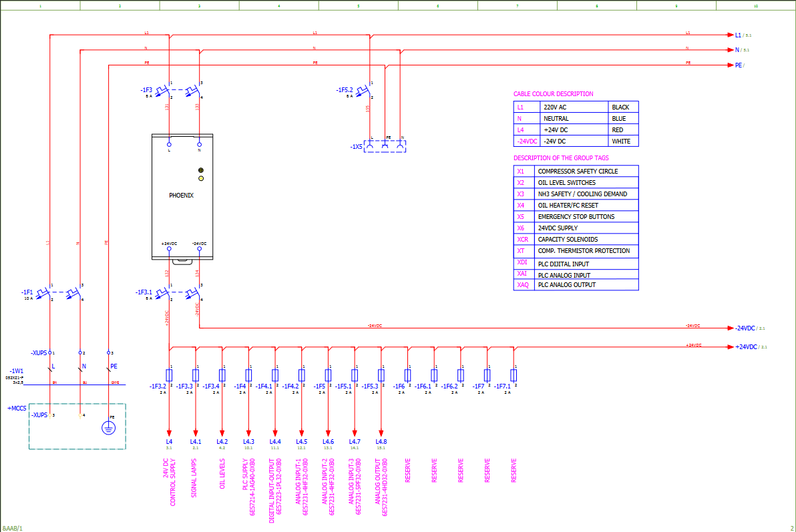Select the -1F7.1 fuse symbol
The width and height of the screenshot is (796, 532).
514,375
